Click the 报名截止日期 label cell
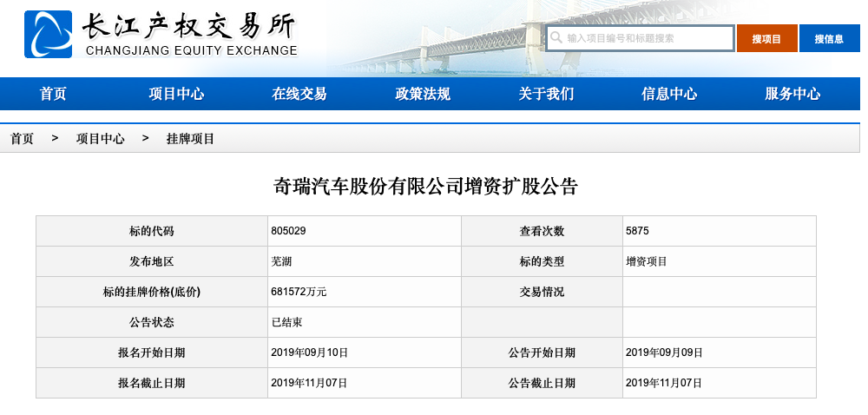868x415 pixels. coord(152,383)
